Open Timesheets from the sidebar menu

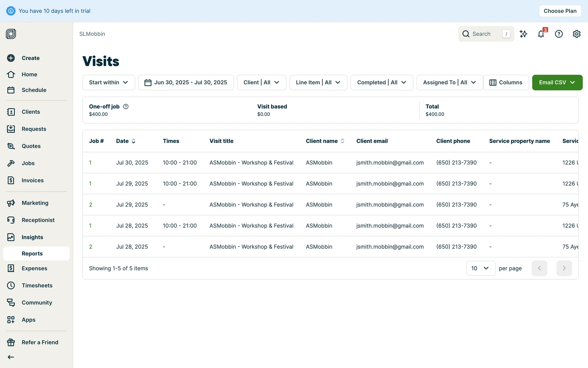[x=37, y=286]
